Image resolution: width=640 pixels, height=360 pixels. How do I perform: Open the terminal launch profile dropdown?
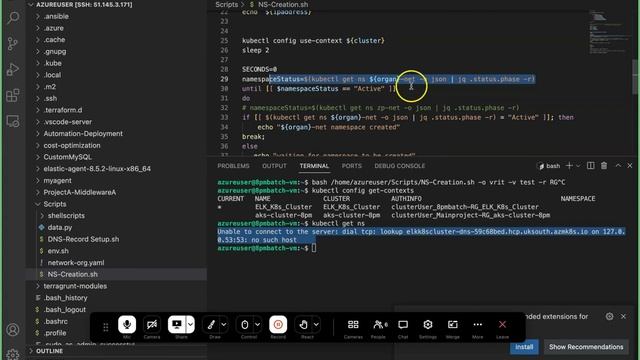[578, 166]
